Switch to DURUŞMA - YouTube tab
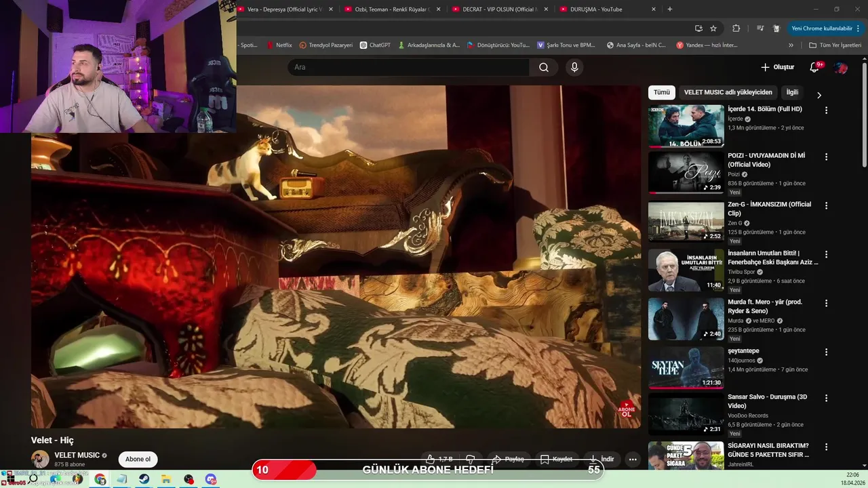 pyautogui.click(x=606, y=9)
